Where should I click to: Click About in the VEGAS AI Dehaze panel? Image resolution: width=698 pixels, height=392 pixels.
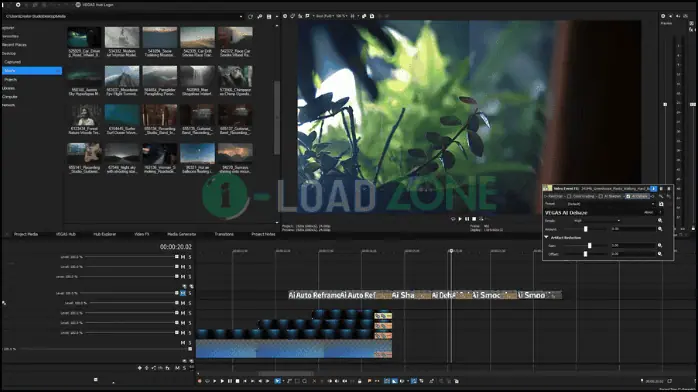649,212
